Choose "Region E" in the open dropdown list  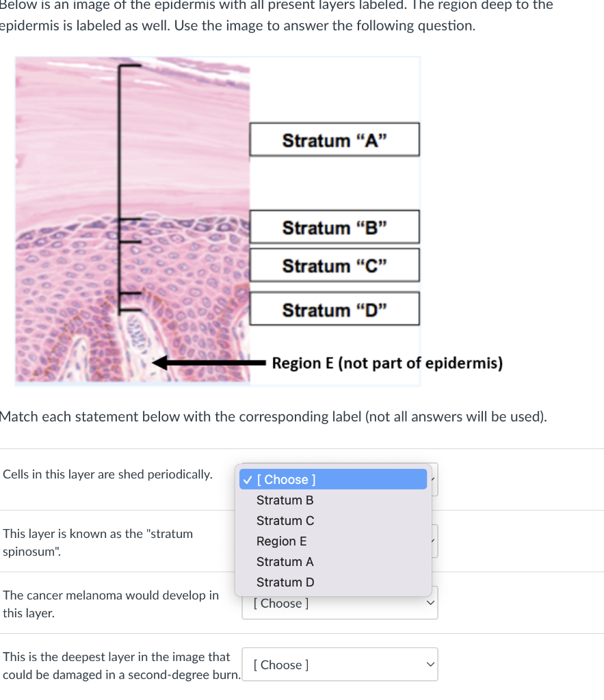point(282,541)
